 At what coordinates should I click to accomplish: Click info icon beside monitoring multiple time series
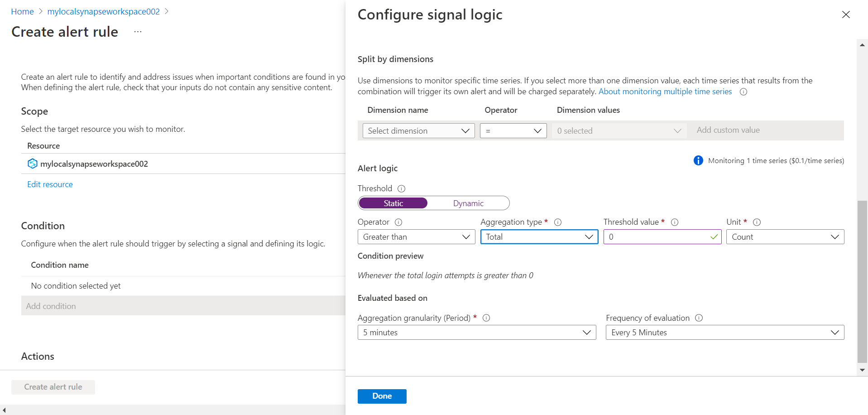click(743, 92)
